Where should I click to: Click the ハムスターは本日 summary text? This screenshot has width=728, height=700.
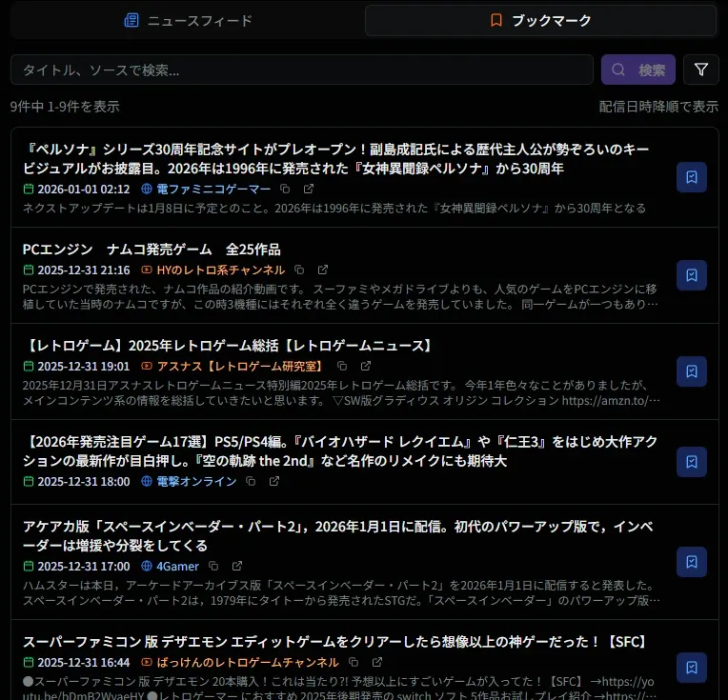coord(341,592)
